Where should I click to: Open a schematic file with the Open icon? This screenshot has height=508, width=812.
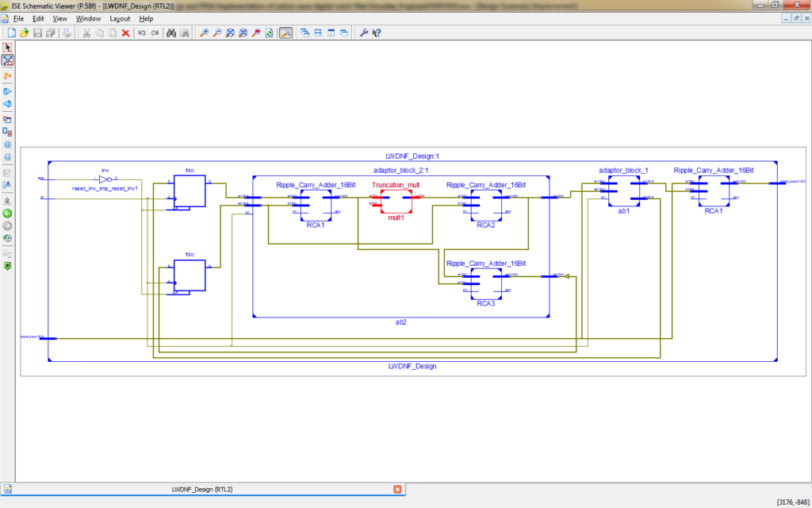pos(23,33)
